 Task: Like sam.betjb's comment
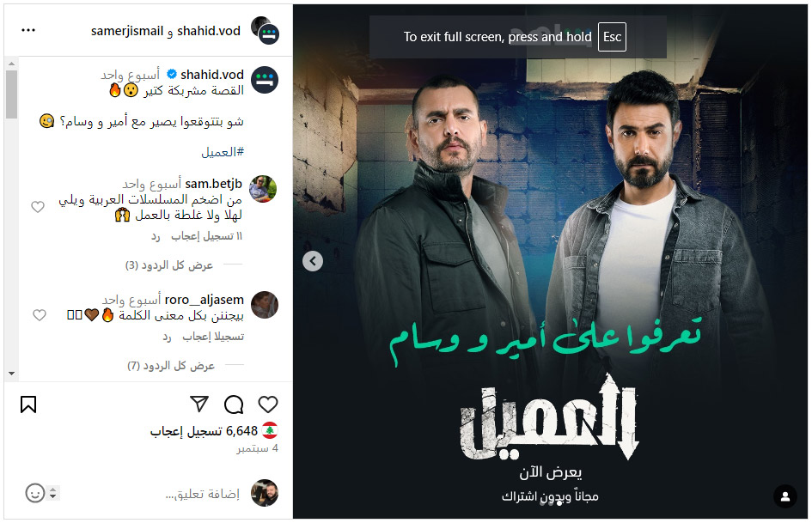38,207
